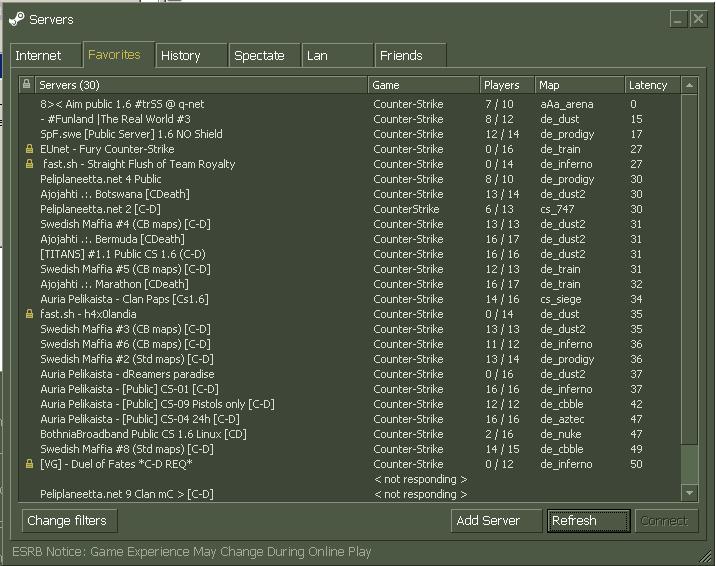This screenshot has width=716, height=566.
Task: Select Ajojahti .:. Botswana [CDeath] server
Action: tap(350, 194)
